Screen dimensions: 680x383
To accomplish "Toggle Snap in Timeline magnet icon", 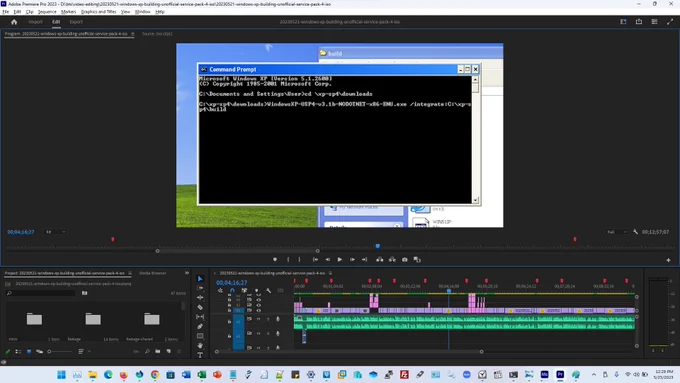I will coord(232,291).
